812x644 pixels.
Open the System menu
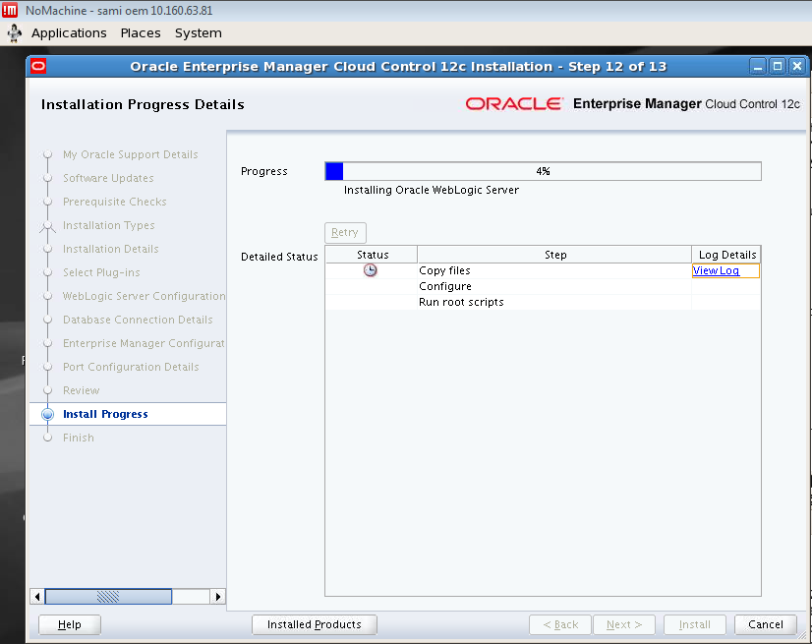point(199,33)
